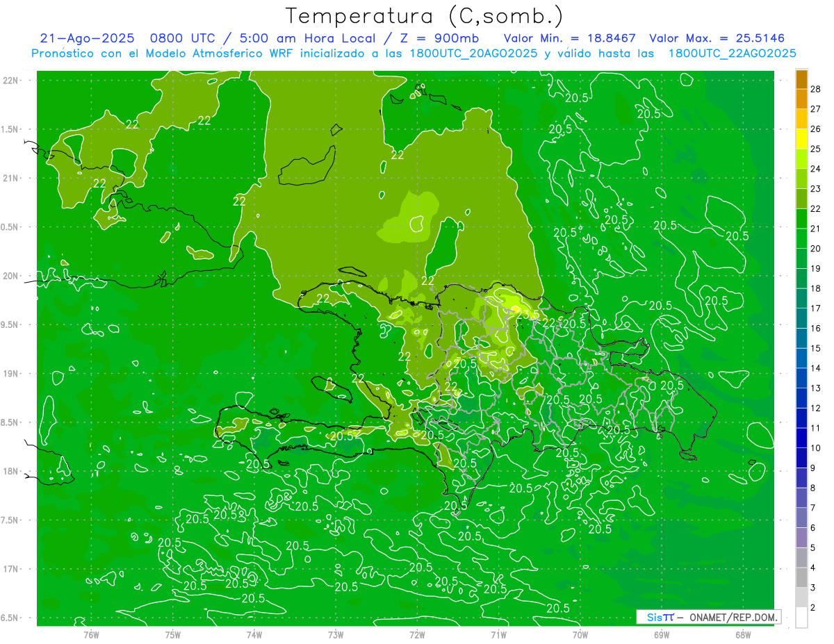This screenshot has height=644, width=834.
Task: Click the '69W' longitude axis label
Action: point(662,635)
